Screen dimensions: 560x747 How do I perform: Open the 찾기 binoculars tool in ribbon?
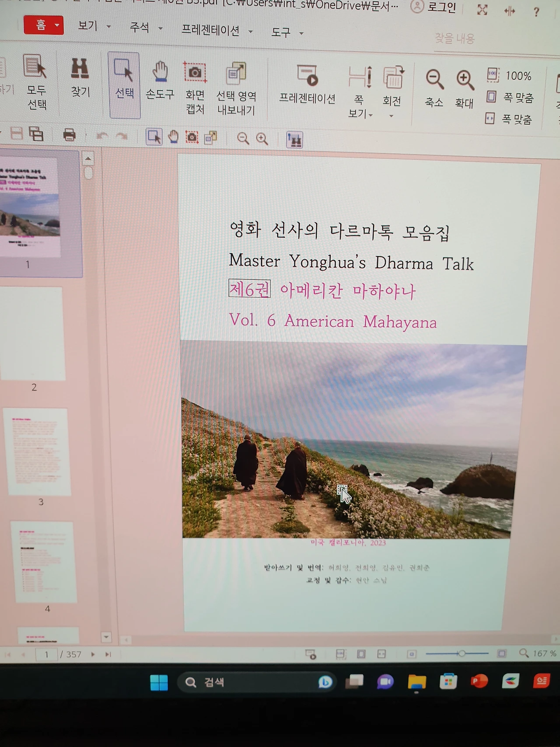coord(80,78)
